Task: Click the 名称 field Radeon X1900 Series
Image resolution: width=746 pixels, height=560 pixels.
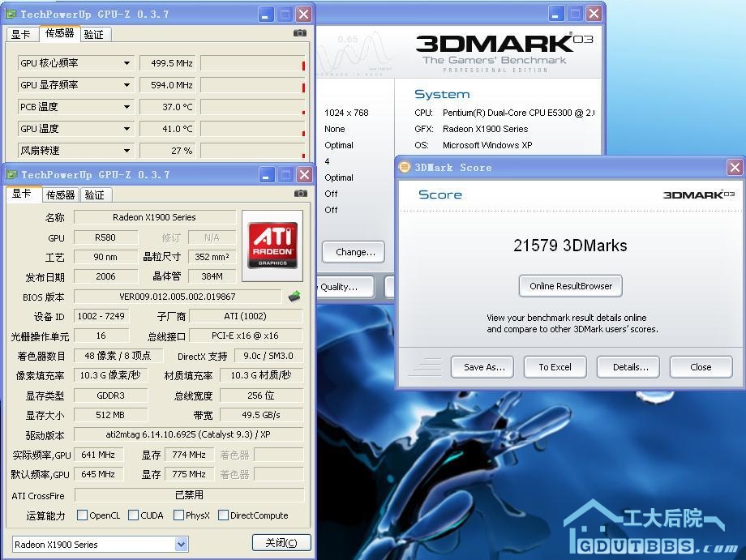Action: [155, 217]
